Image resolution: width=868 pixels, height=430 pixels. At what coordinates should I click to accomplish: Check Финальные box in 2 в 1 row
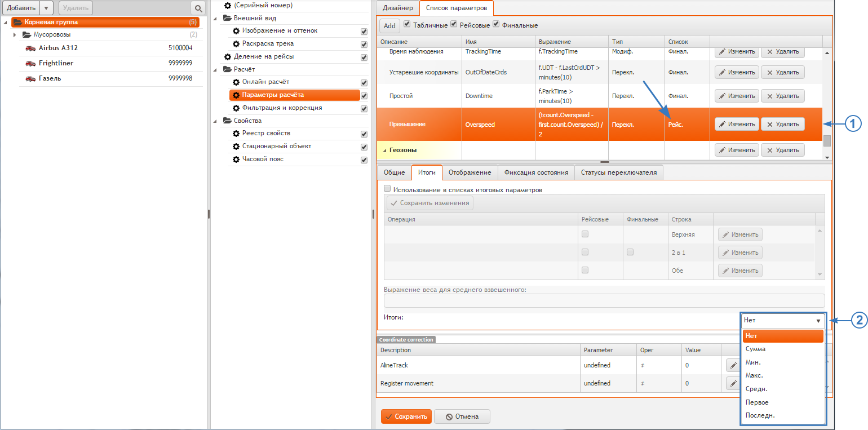pos(630,252)
